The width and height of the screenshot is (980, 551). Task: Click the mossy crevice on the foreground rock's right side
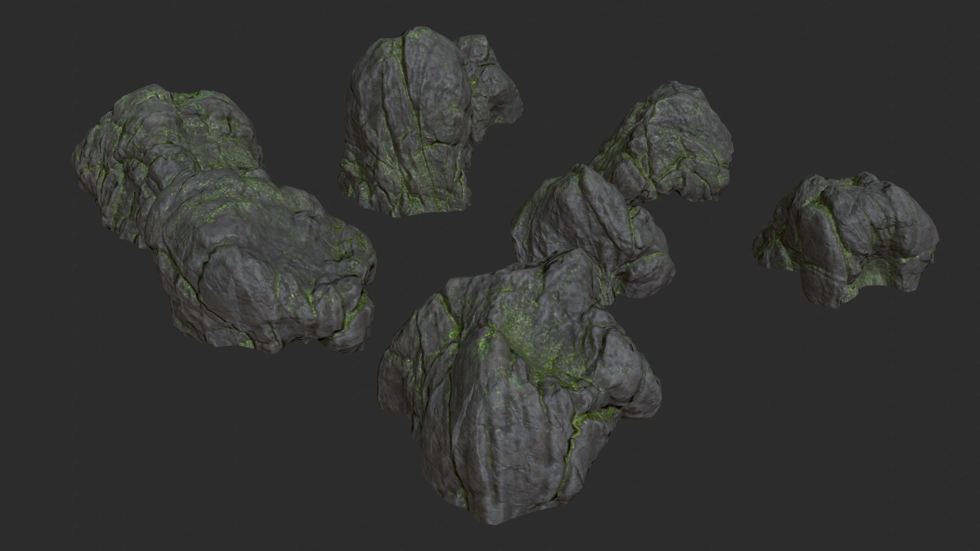[592, 416]
